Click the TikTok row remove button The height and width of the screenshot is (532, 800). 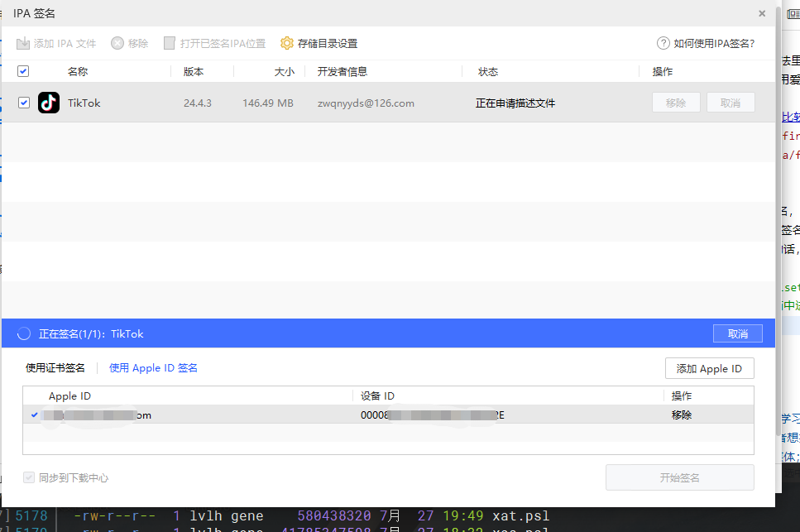(676, 103)
